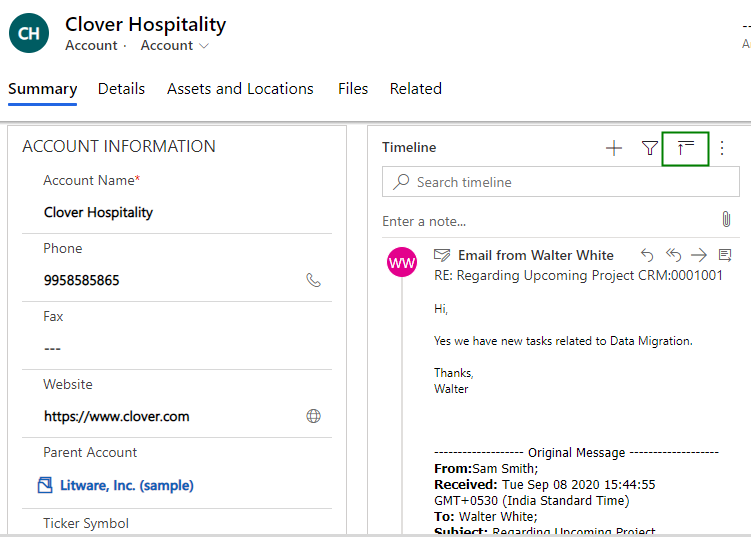This screenshot has width=751, height=537.
Task: Click the To: Walter White line
Action: pos(486,517)
